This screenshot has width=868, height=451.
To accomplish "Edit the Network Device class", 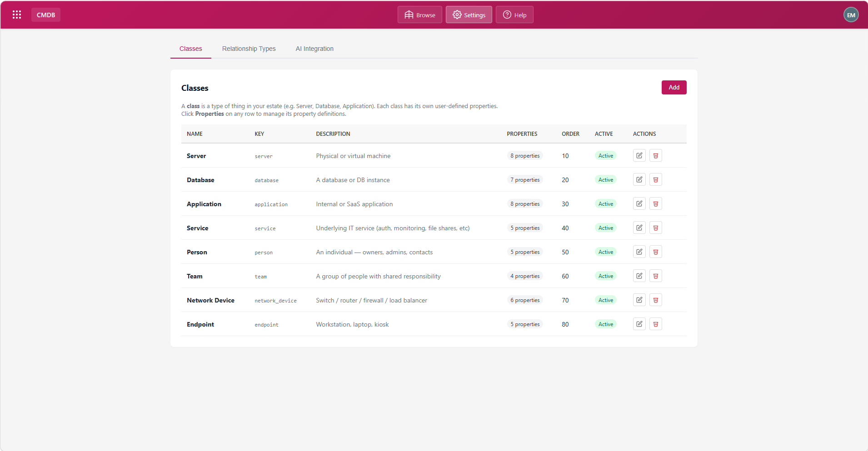I will tap(639, 300).
